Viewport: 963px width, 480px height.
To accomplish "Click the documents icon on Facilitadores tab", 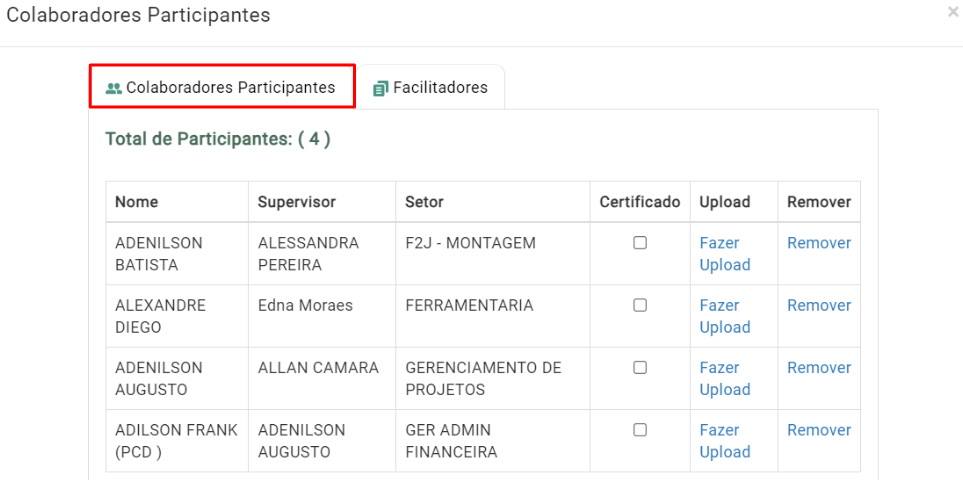I will pyautogui.click(x=381, y=88).
